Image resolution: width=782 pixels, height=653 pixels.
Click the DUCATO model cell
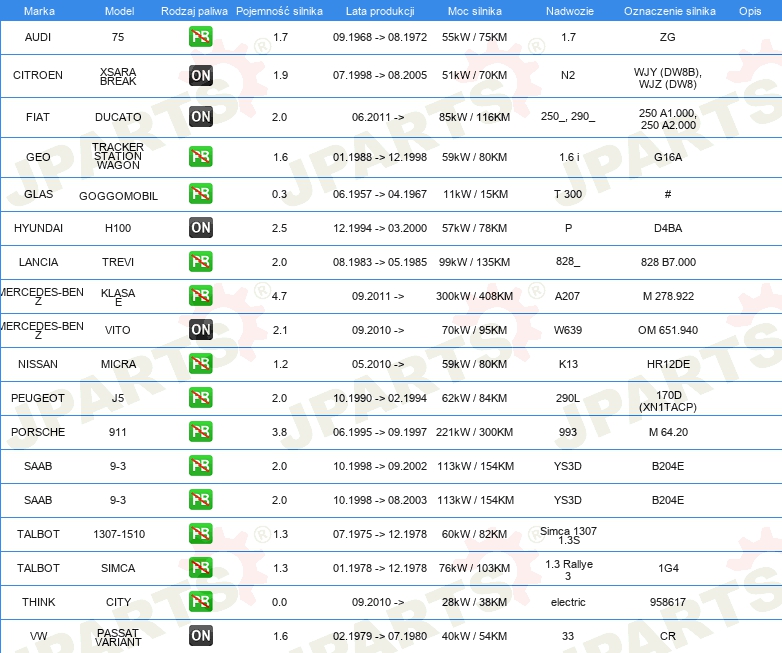coord(118,117)
